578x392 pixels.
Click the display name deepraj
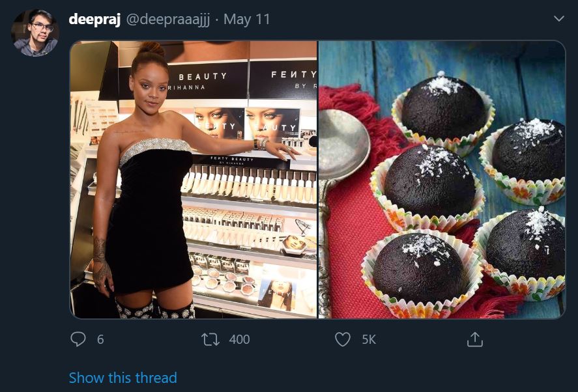pyautogui.click(x=94, y=20)
